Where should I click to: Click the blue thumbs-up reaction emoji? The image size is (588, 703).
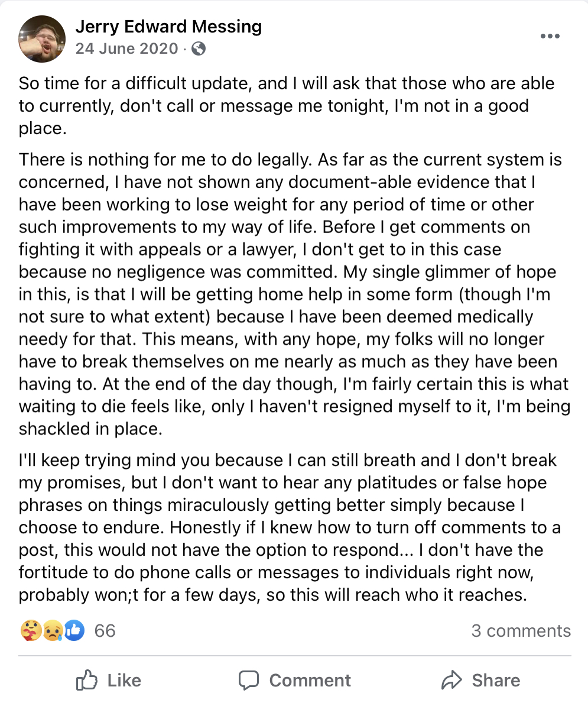[x=74, y=631]
